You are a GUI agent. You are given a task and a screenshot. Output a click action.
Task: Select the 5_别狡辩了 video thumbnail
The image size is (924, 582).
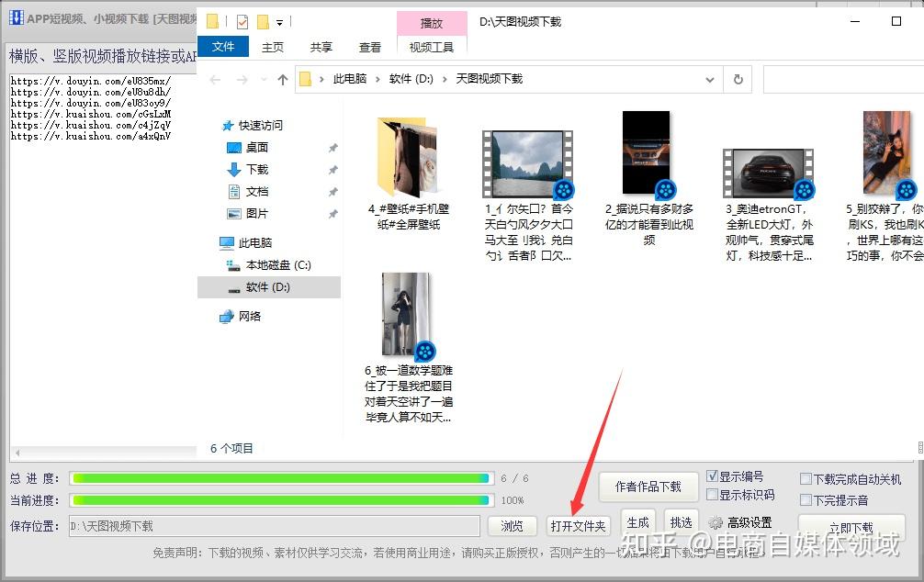click(888, 154)
